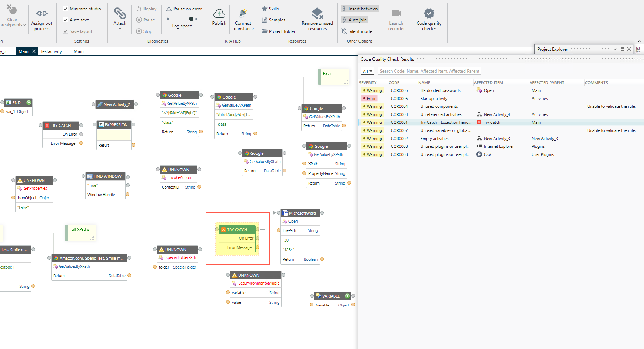Viewport: 644px width, 349px height.
Task: Focus the Code Quality search field
Action: (429, 71)
